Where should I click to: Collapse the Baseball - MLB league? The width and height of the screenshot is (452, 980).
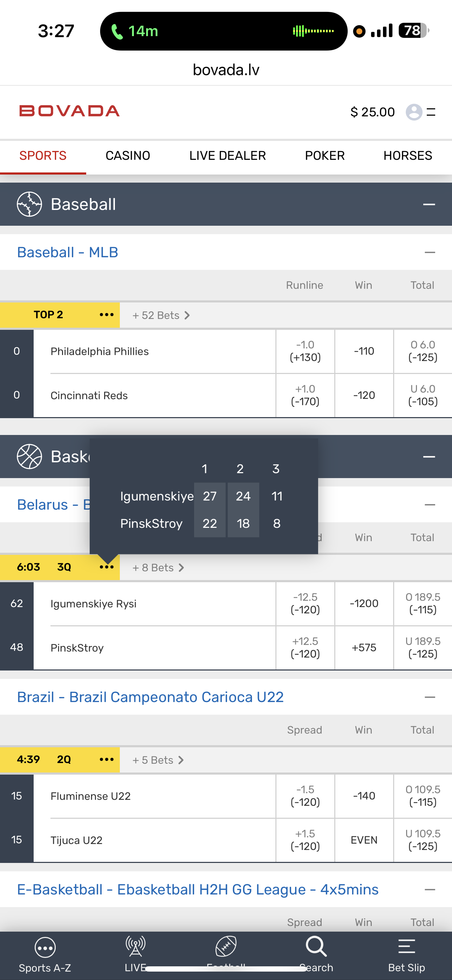[430, 252]
